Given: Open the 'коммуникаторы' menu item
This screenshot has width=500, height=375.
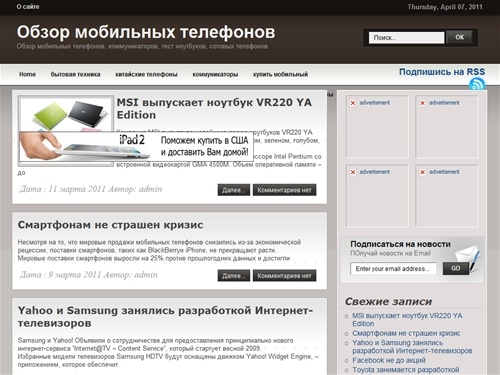Looking at the screenshot, I should coord(215,74).
